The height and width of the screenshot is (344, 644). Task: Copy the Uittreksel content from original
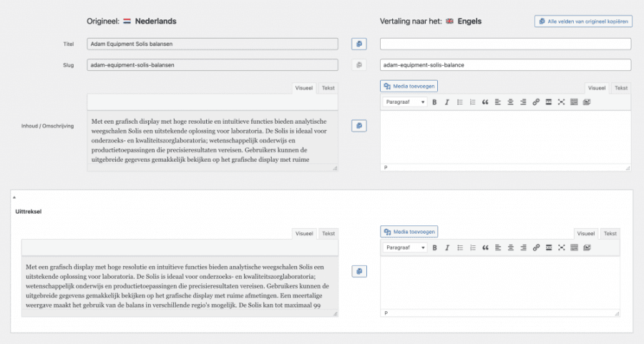click(x=359, y=271)
